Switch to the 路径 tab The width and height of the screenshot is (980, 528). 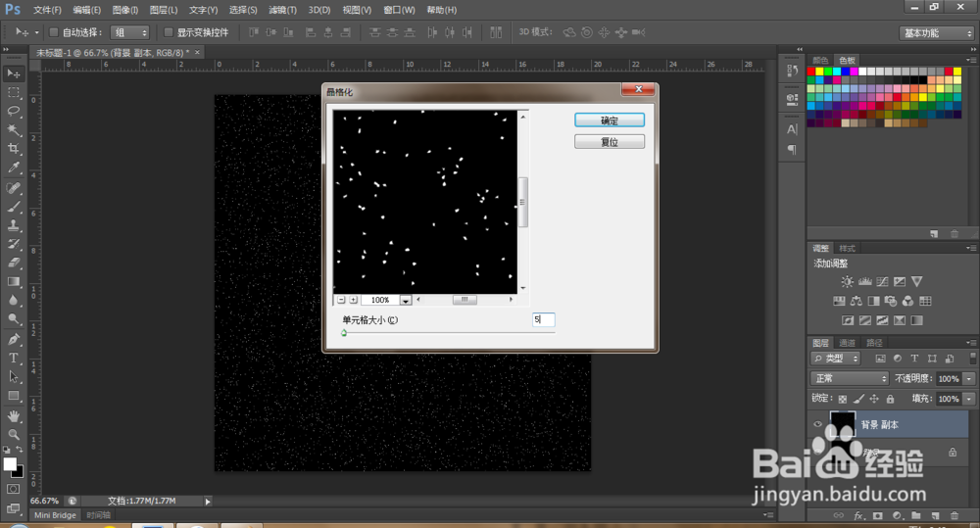[874, 343]
